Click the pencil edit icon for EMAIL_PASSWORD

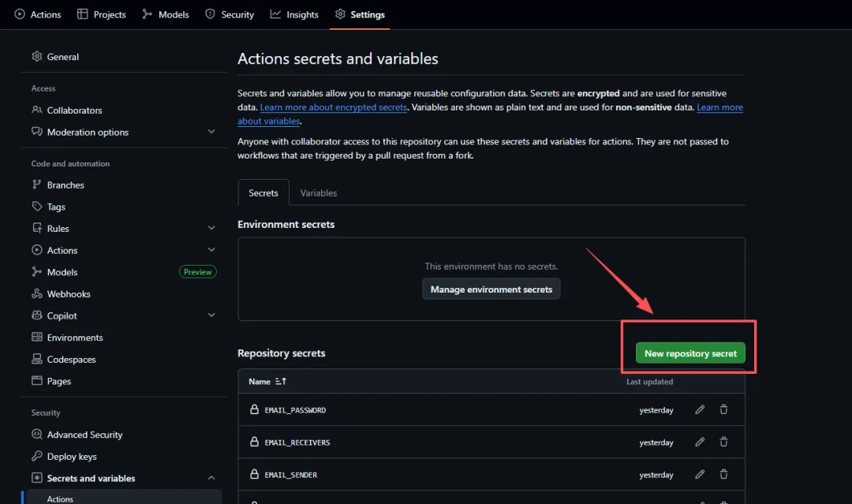700,410
